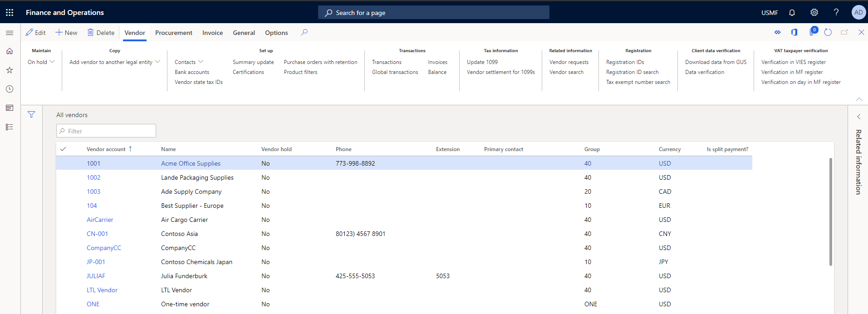Refresh the page icon
Screen dimensions: 868x314
(x=828, y=32)
